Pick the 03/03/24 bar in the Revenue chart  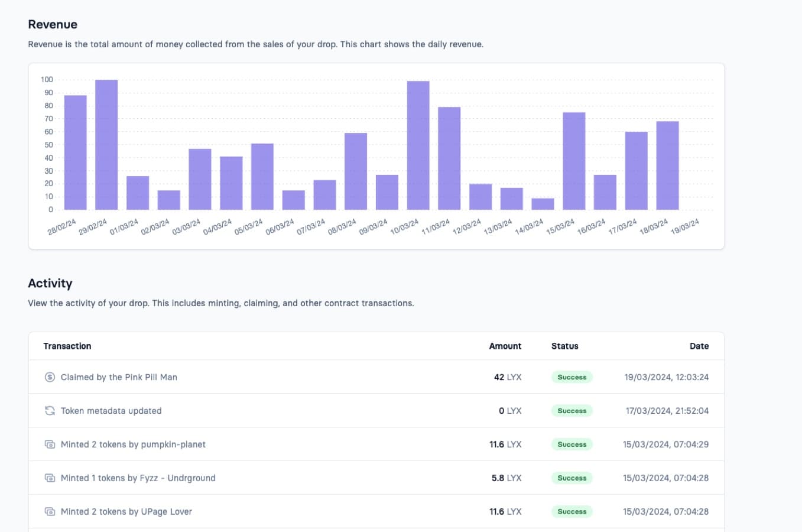point(200,180)
